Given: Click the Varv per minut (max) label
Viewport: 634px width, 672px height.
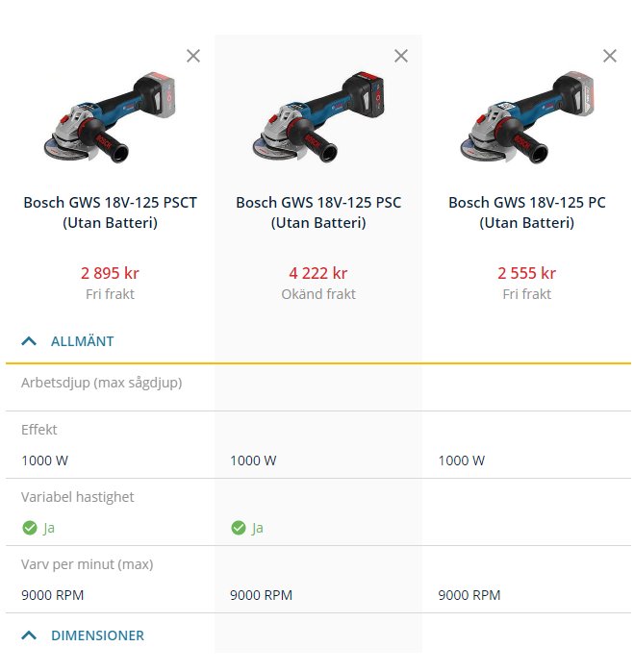Looking at the screenshot, I should [x=88, y=564].
